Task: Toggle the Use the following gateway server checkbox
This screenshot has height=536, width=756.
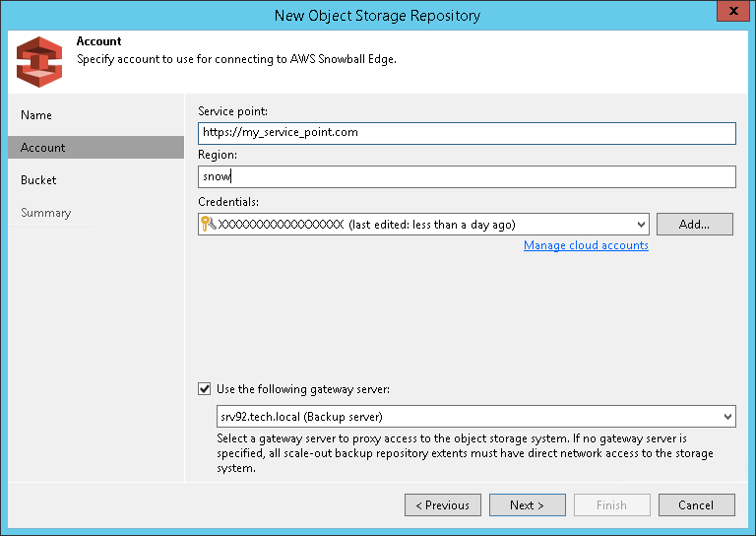Action: point(205,389)
